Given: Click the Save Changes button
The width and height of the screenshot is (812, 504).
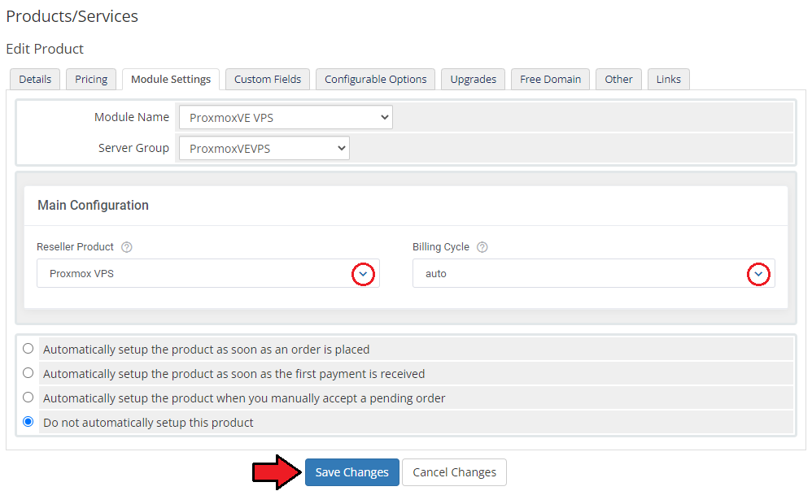Looking at the screenshot, I should [x=352, y=472].
